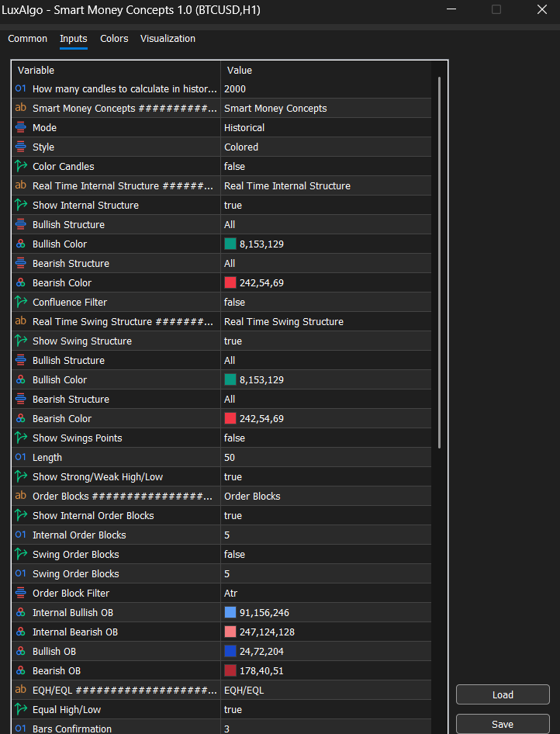The height and width of the screenshot is (734, 560).
Task: Select the Order Blocks value cell
Action: point(326,496)
